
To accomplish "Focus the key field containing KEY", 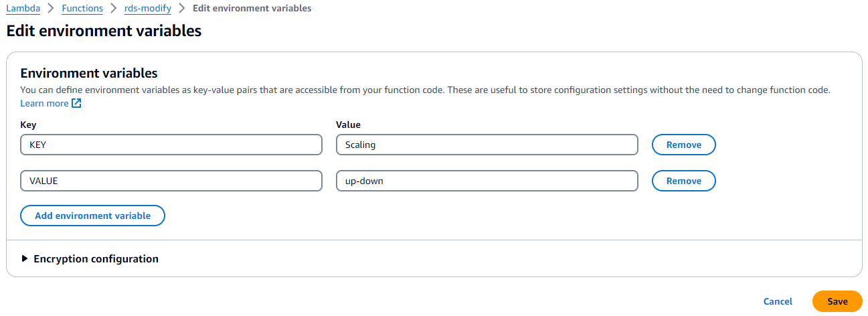I will (x=171, y=145).
